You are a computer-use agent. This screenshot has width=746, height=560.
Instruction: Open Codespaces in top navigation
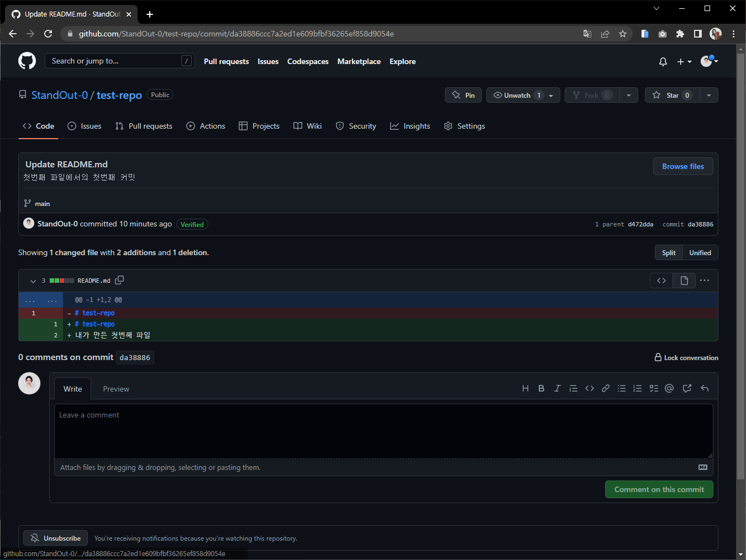pyautogui.click(x=308, y=61)
